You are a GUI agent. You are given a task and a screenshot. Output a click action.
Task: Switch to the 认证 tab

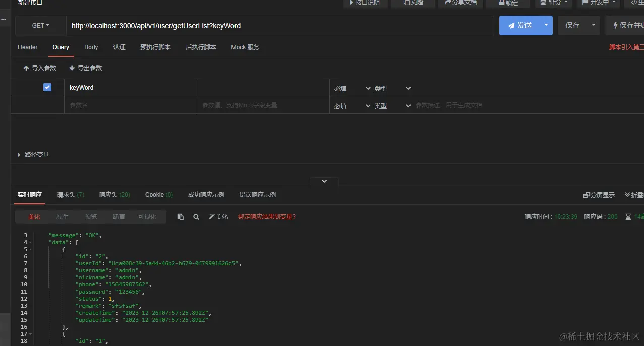119,47
